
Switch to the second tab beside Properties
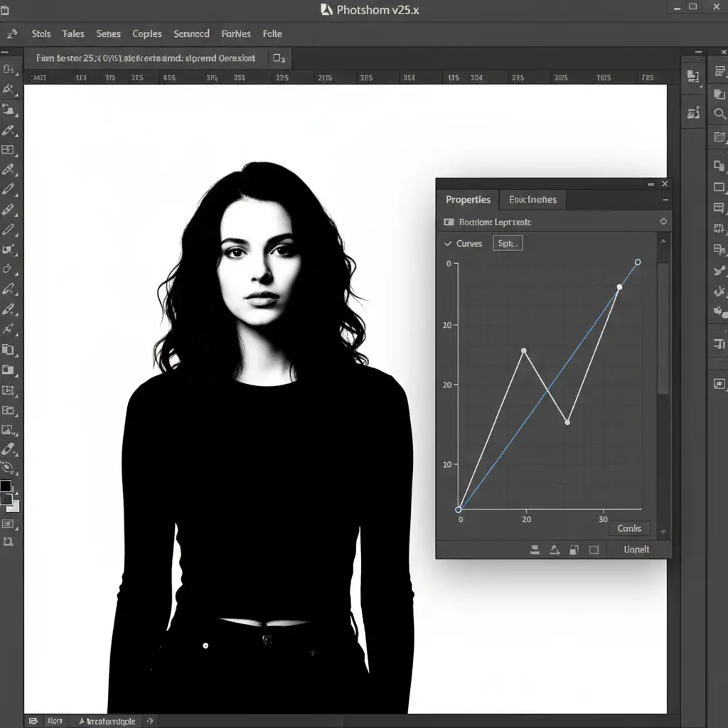(x=532, y=200)
